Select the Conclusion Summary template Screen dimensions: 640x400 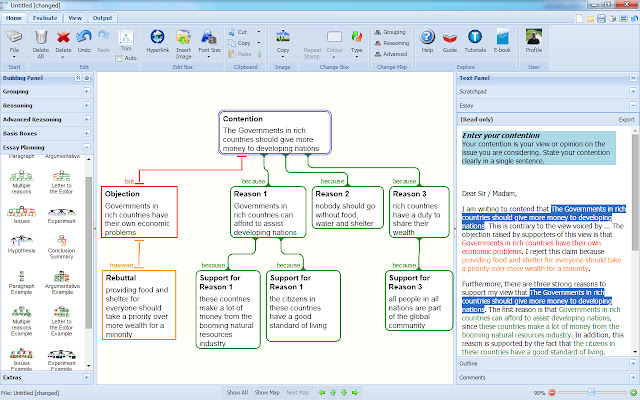(x=61, y=247)
